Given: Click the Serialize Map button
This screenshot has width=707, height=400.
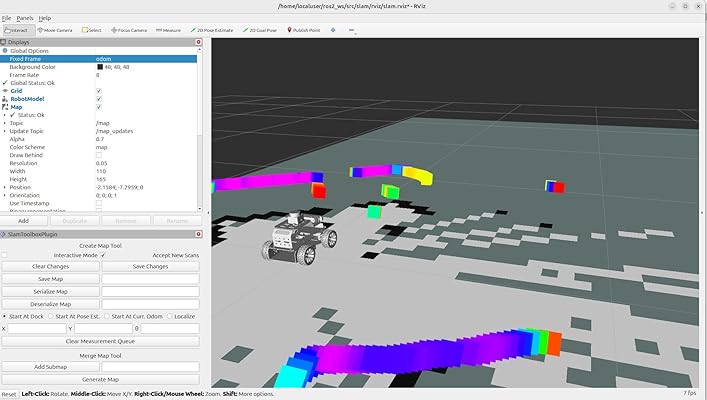Looking at the screenshot, I should pyautogui.click(x=51, y=291).
